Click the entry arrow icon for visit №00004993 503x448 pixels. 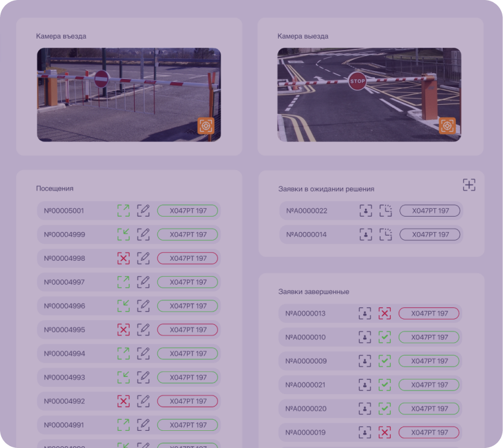(124, 377)
